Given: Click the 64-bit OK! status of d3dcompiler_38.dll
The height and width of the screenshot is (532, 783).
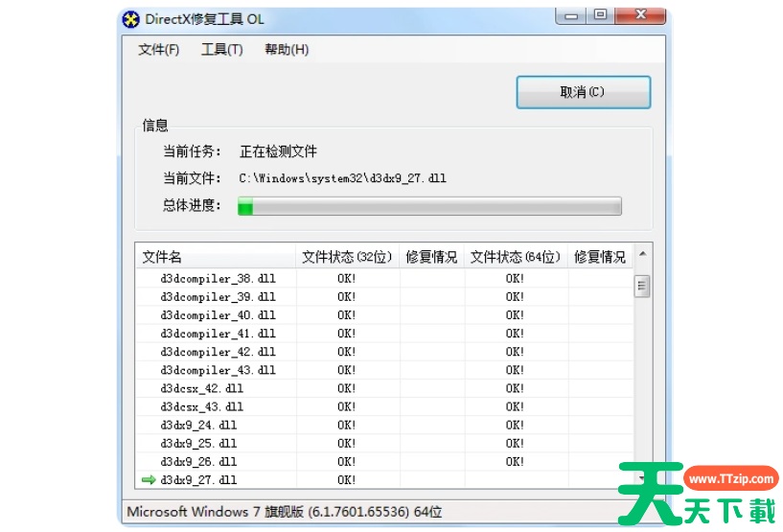Looking at the screenshot, I should coord(515,278).
